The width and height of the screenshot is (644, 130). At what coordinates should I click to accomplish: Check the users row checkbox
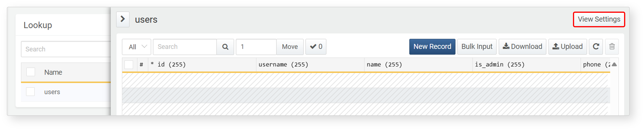pyautogui.click(x=30, y=92)
